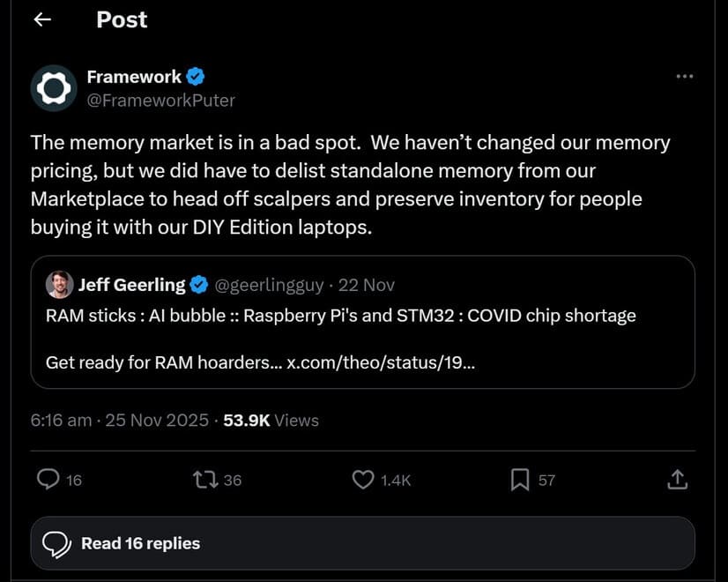Bookmark the post with bookmark icon
Viewport: 728px width, 582px height.
520,480
